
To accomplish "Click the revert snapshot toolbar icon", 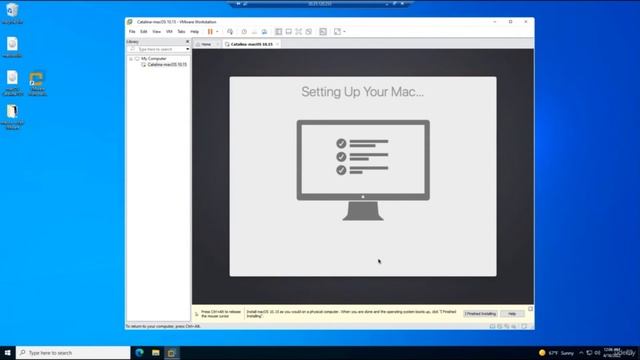I will tap(254, 31).
